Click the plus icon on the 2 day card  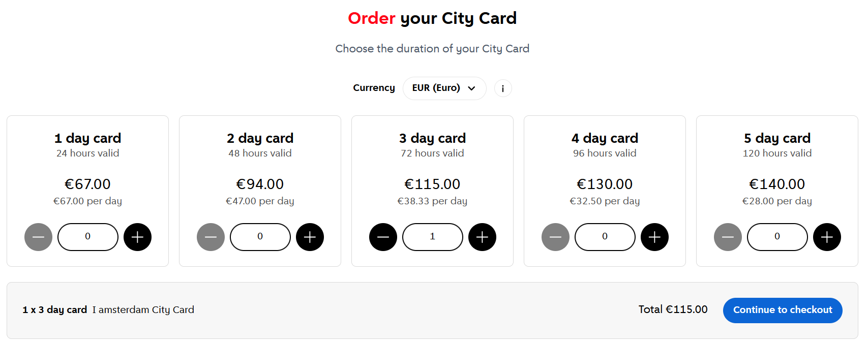click(x=310, y=237)
